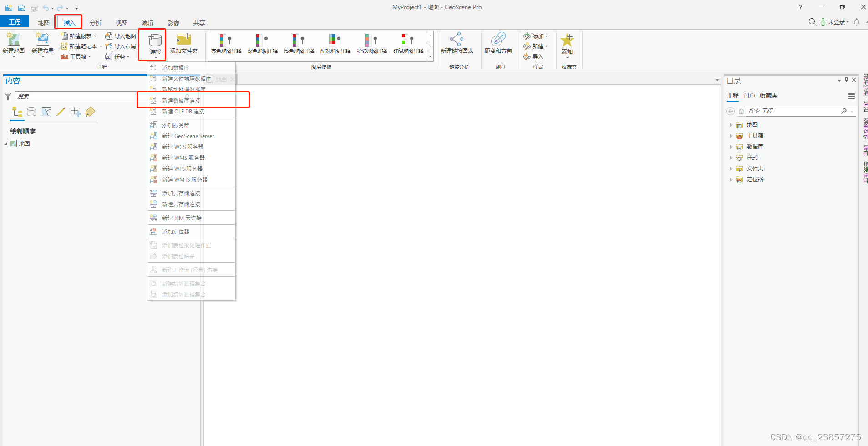Choose 新建数据库连接 from the menu
Image resolution: width=868 pixels, height=446 pixels.
(x=192, y=100)
